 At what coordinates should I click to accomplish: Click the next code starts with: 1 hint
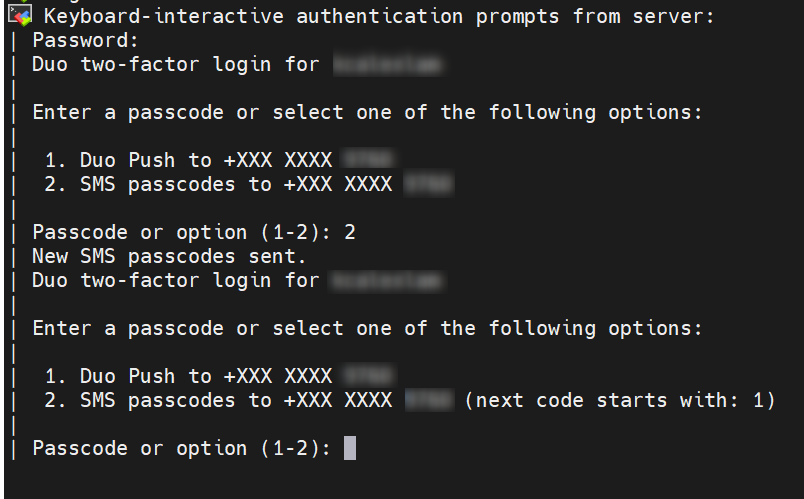(x=620, y=401)
